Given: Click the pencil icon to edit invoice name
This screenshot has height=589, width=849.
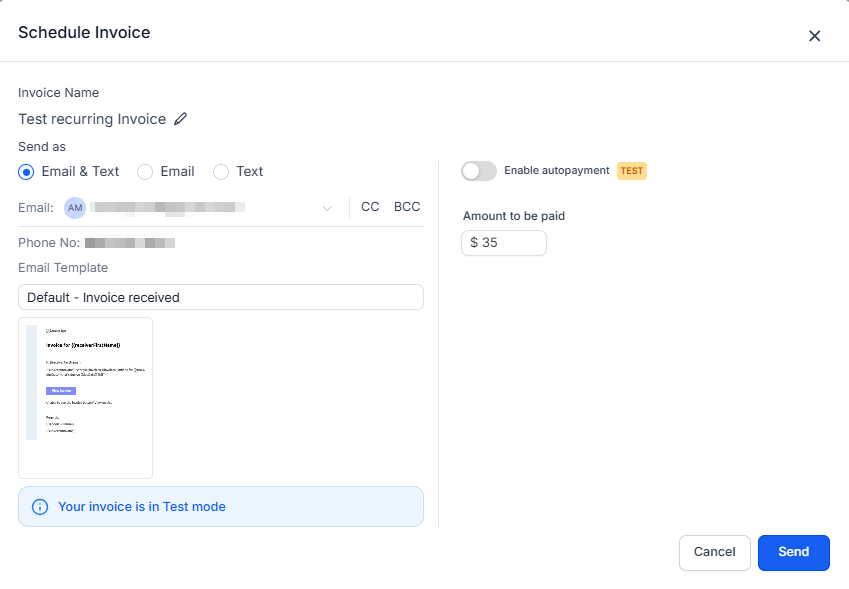Looking at the screenshot, I should pos(180,119).
